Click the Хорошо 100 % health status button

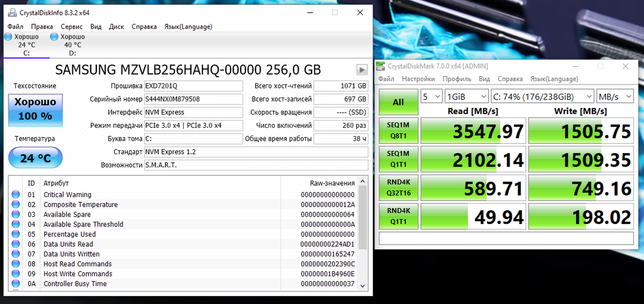35,110
